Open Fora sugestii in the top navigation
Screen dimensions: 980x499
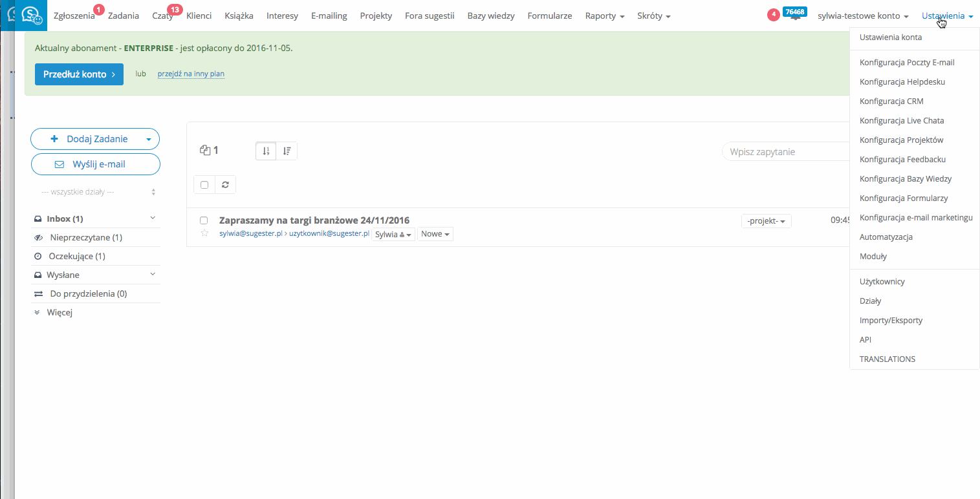point(430,16)
